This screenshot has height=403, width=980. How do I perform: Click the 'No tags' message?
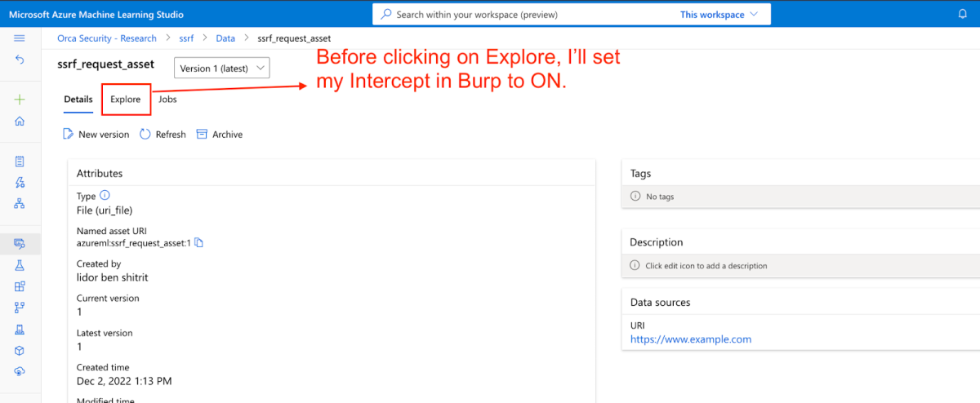pyautogui.click(x=660, y=197)
